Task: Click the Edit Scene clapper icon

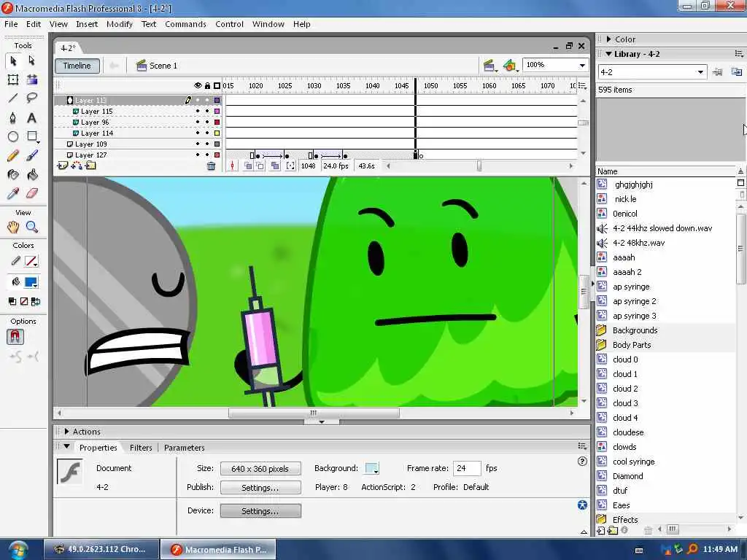Action: [x=489, y=66]
